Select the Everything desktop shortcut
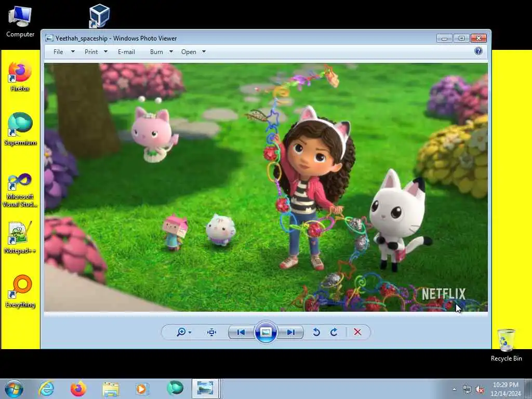The width and height of the screenshot is (532, 399). [x=20, y=291]
